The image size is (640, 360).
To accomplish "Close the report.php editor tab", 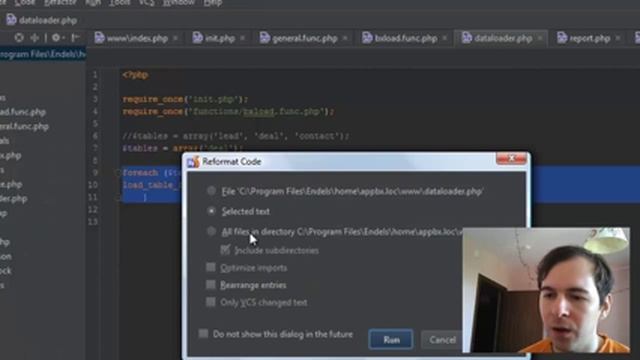I will (x=618, y=38).
